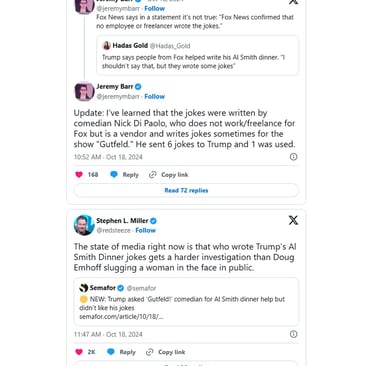Click the X logo on Stephen Miller's tweet
375x366 pixels.
pyautogui.click(x=293, y=220)
